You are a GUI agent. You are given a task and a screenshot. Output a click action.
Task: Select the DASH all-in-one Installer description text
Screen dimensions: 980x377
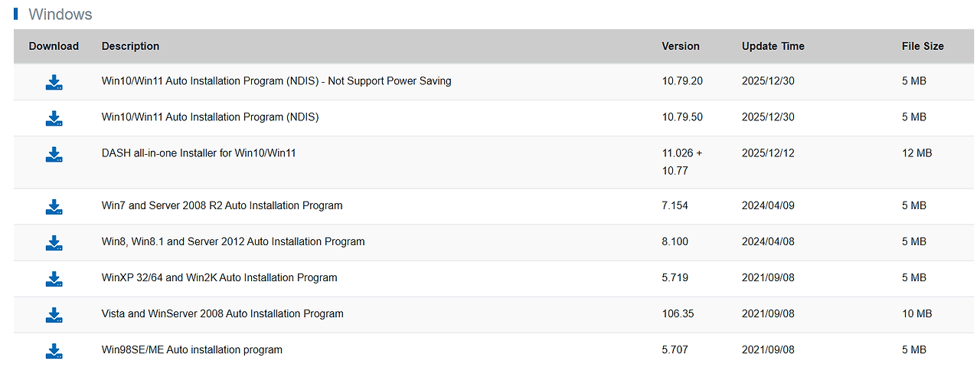(x=198, y=153)
